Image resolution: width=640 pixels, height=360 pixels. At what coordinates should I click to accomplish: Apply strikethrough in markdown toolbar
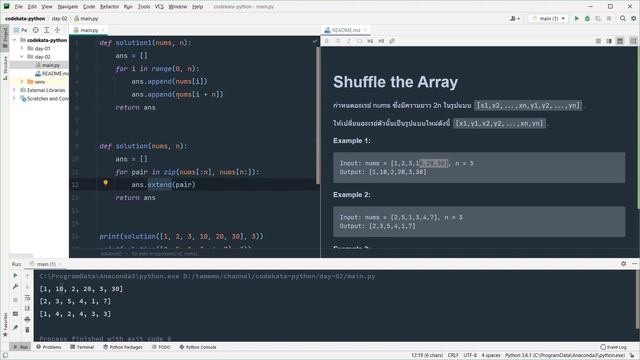click(x=338, y=41)
